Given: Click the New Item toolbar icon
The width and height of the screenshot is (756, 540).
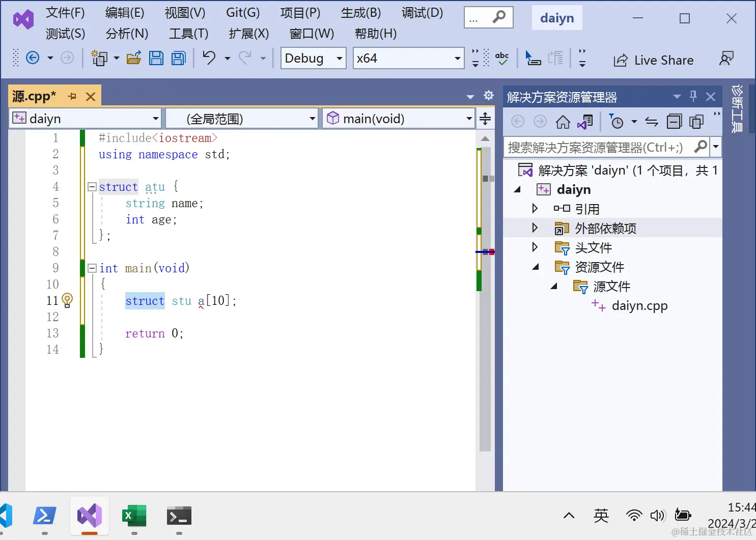Looking at the screenshot, I should [99, 58].
